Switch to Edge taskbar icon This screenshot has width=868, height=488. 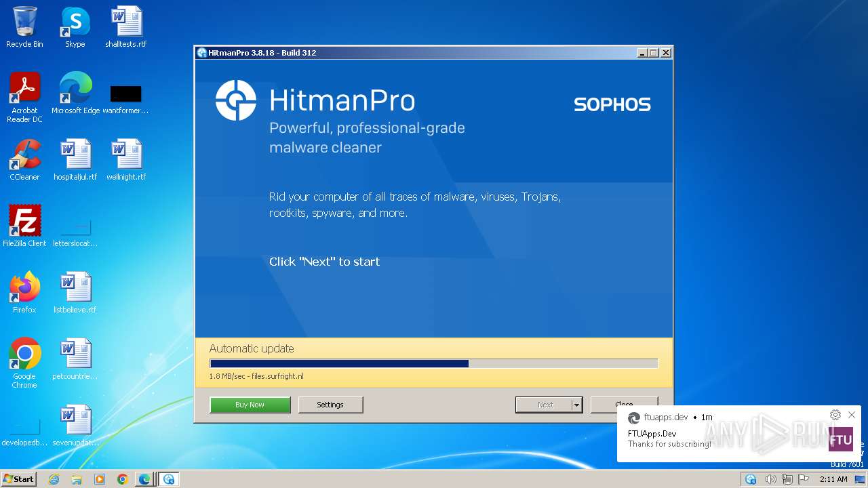pos(144,479)
